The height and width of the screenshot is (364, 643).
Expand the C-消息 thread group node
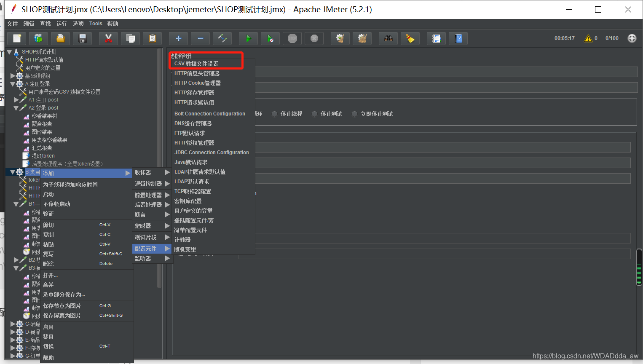click(13, 324)
